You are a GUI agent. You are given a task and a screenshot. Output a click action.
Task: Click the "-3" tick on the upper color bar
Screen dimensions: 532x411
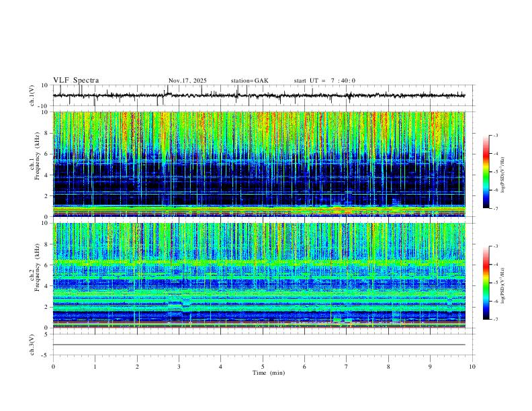click(x=496, y=135)
